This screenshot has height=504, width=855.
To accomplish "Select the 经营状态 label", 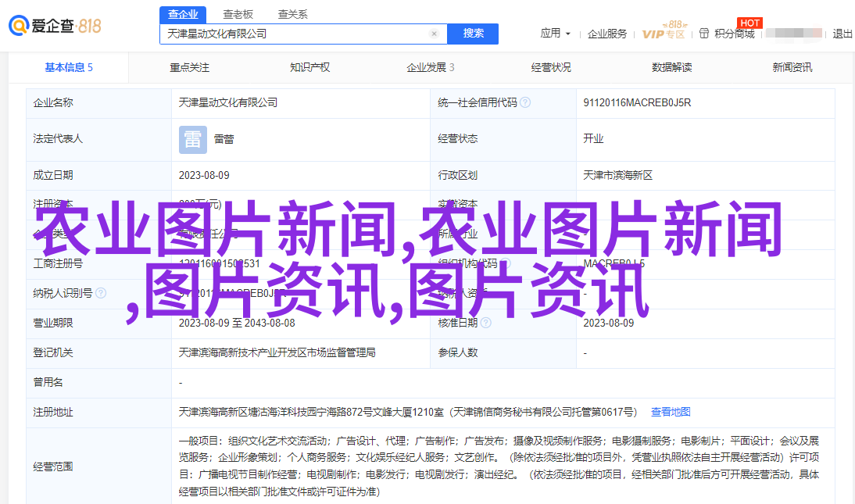I will point(457,138).
